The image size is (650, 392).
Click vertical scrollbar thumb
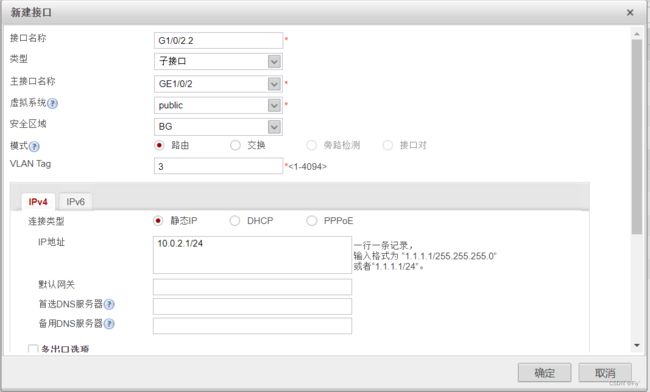pyautogui.click(x=637, y=137)
